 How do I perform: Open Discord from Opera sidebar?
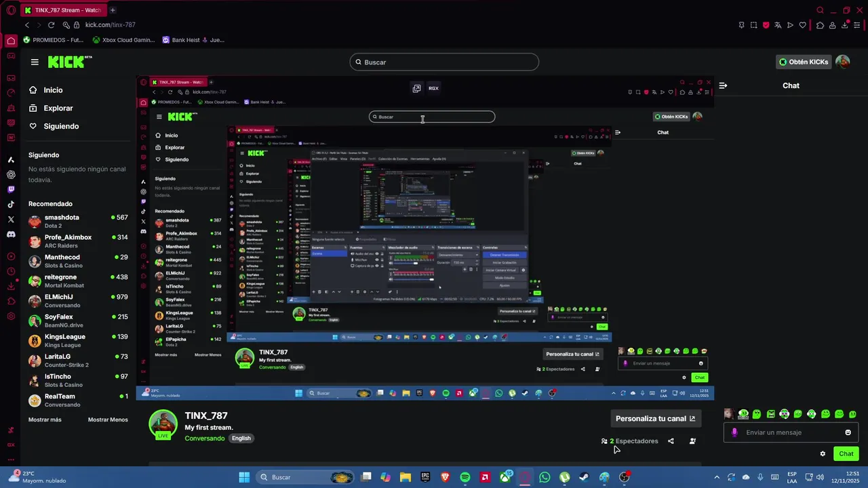pyautogui.click(x=11, y=235)
